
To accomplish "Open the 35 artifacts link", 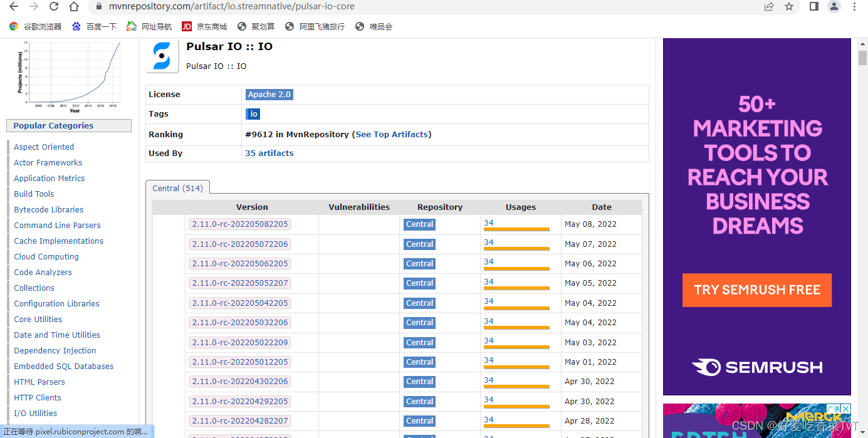I will click(x=269, y=153).
